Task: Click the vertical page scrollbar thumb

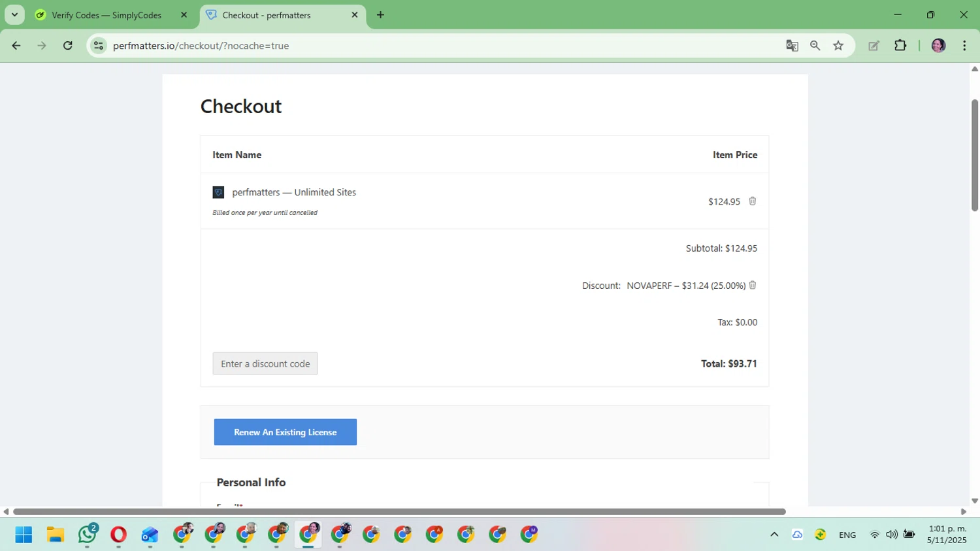Action: [975, 156]
